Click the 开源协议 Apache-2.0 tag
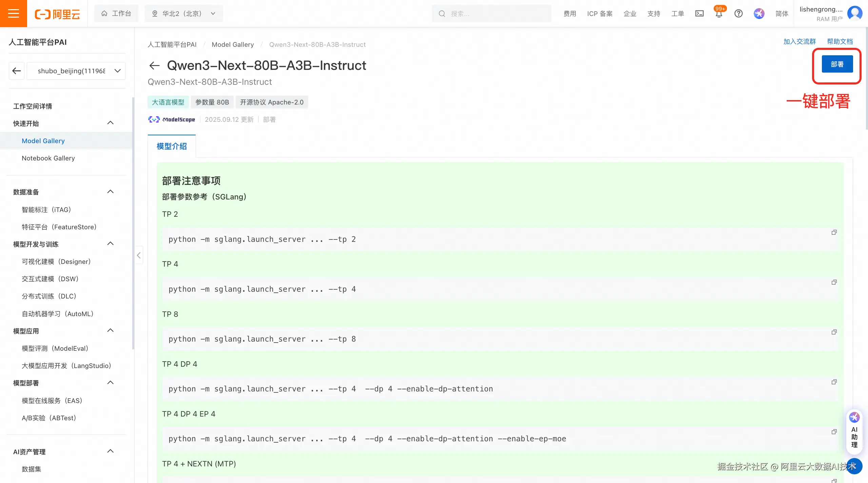 (x=272, y=102)
